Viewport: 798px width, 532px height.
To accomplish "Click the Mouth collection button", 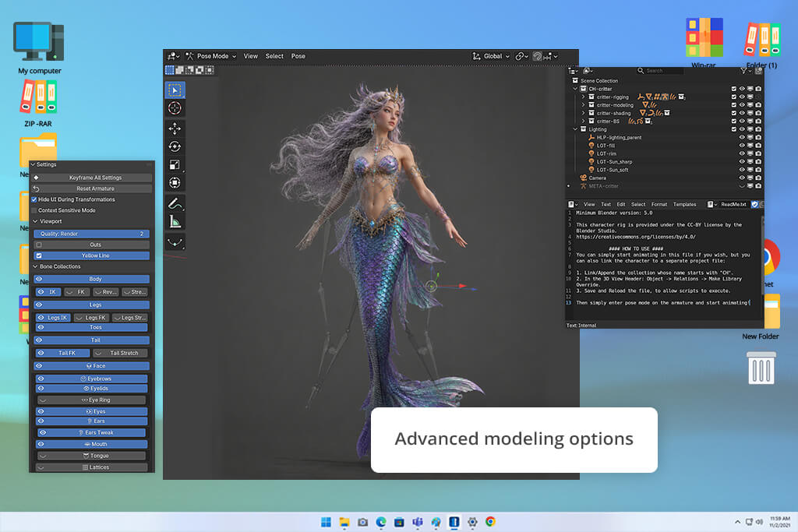I will (x=92, y=445).
